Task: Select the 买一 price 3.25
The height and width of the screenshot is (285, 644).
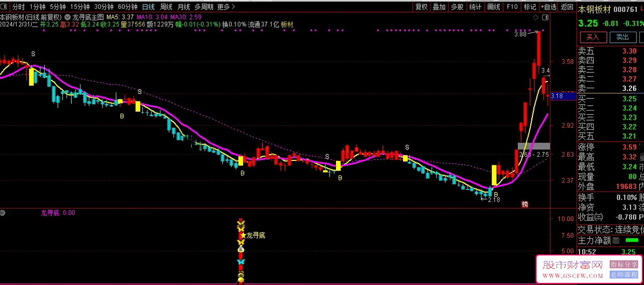Action: click(629, 99)
